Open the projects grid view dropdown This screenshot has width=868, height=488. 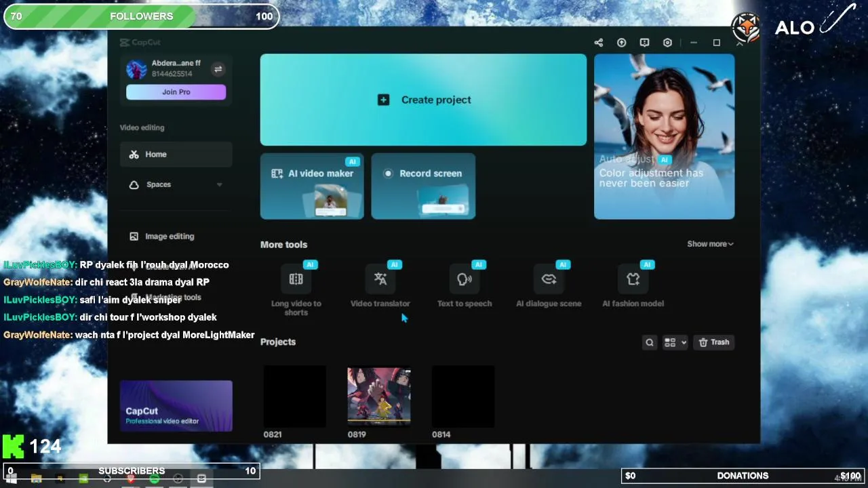tap(675, 342)
